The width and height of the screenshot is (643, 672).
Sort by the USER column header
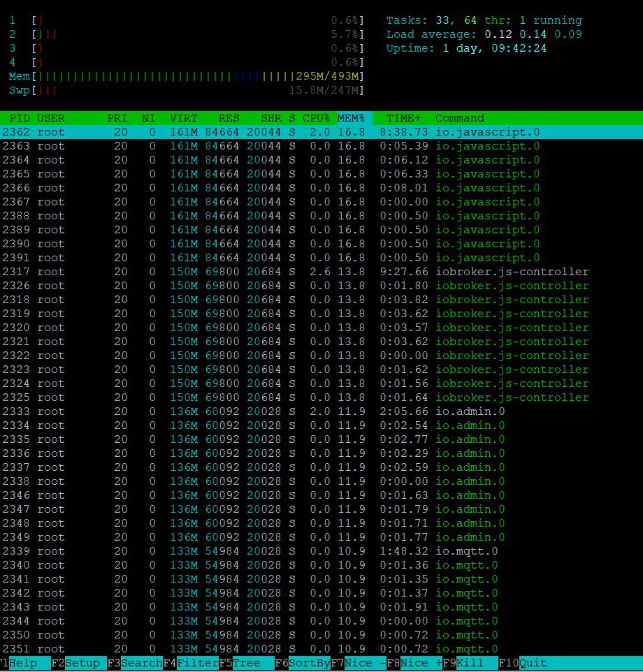tap(50, 118)
